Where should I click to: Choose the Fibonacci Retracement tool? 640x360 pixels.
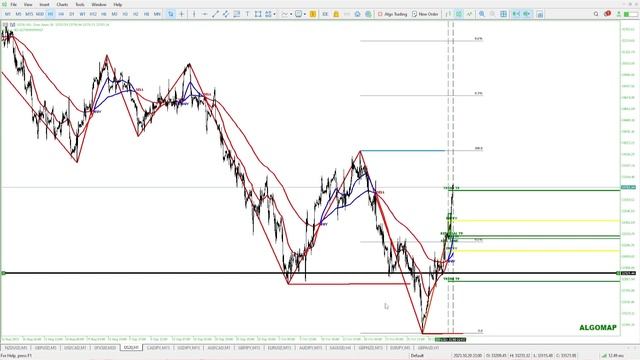pos(236,14)
